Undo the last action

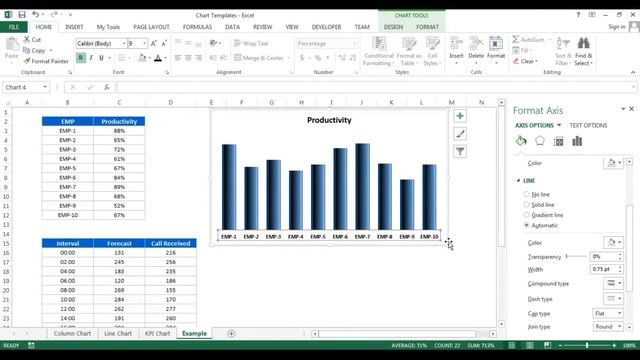click(x=36, y=15)
